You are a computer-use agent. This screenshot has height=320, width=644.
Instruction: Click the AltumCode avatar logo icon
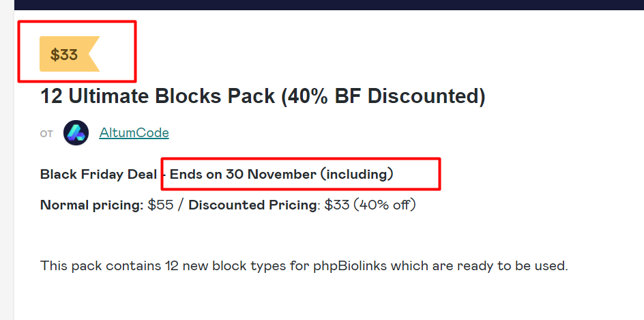coord(76,132)
